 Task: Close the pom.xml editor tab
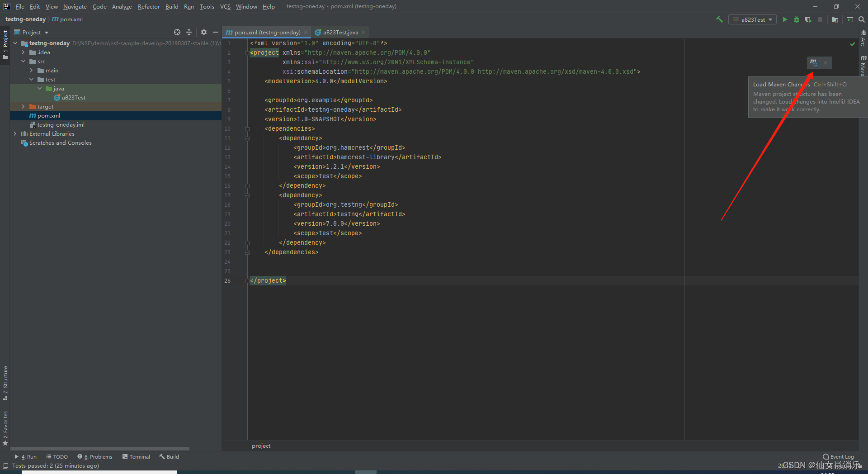click(306, 32)
